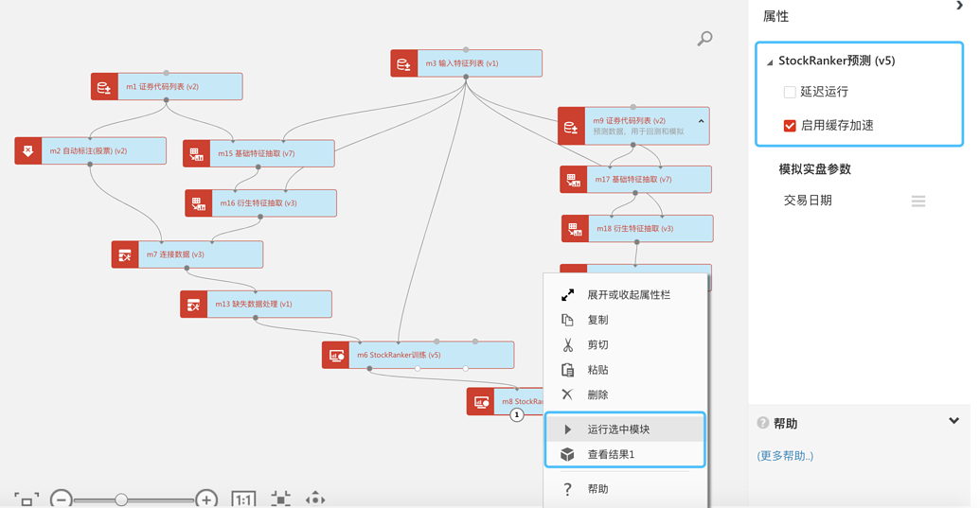Uncheck the 启用缓存加速 checkbox
The image size is (980, 508).
pyautogui.click(x=790, y=126)
